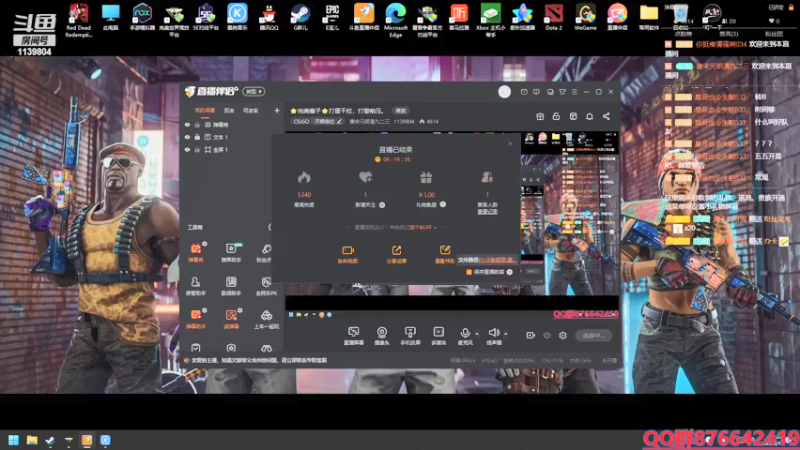Viewport: 800px width, 450px height.
Task: Open the 上车一起玩 tool in toolbox
Action: (x=266, y=319)
